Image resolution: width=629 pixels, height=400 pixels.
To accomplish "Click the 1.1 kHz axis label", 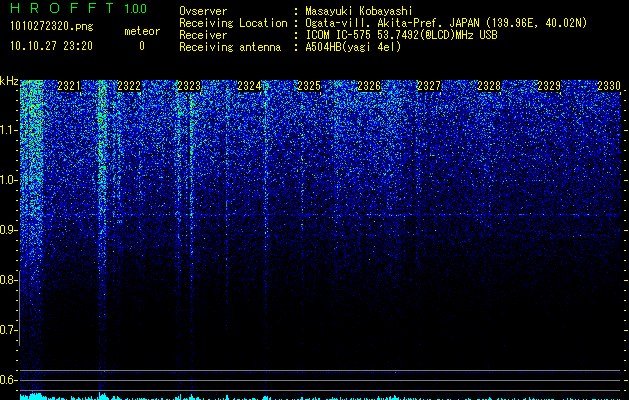I will (x=9, y=130).
